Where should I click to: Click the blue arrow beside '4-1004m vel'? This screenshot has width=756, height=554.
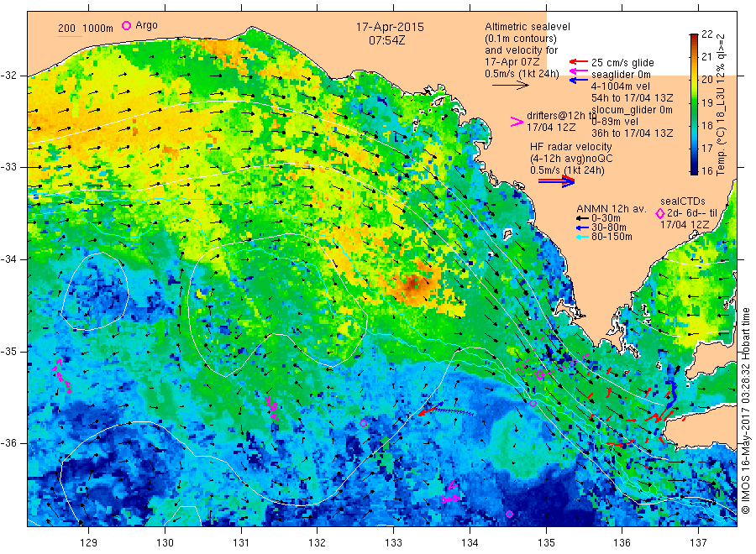578,81
